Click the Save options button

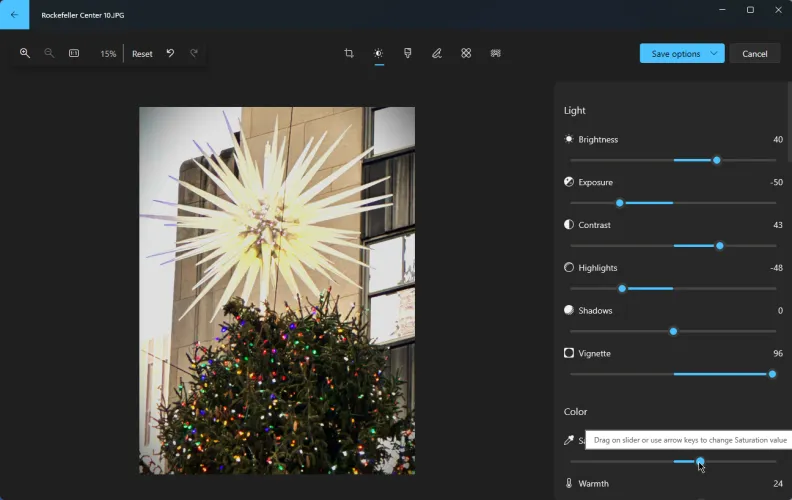[x=675, y=53]
